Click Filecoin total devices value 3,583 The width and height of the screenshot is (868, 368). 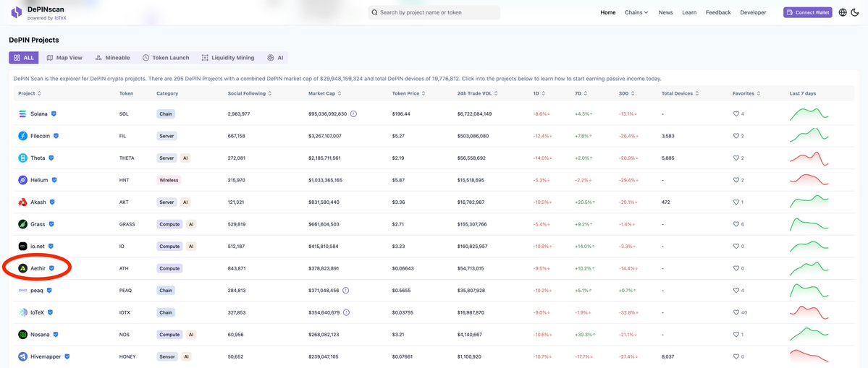[668, 136]
